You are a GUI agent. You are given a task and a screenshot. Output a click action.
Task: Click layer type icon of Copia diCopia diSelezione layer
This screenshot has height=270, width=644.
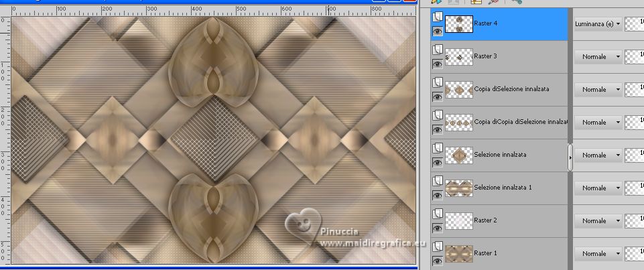tap(438, 115)
